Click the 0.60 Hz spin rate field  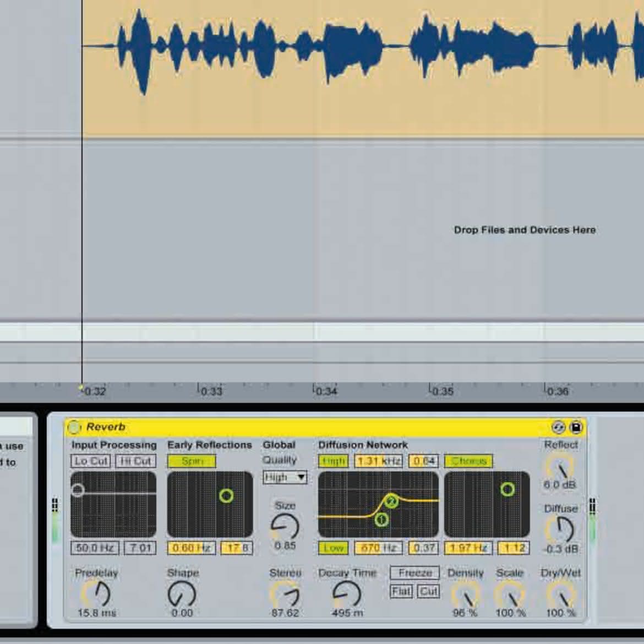click(192, 548)
